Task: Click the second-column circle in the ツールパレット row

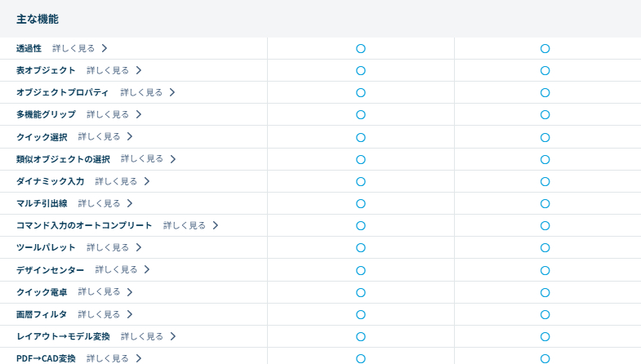Action: pyautogui.click(x=545, y=247)
